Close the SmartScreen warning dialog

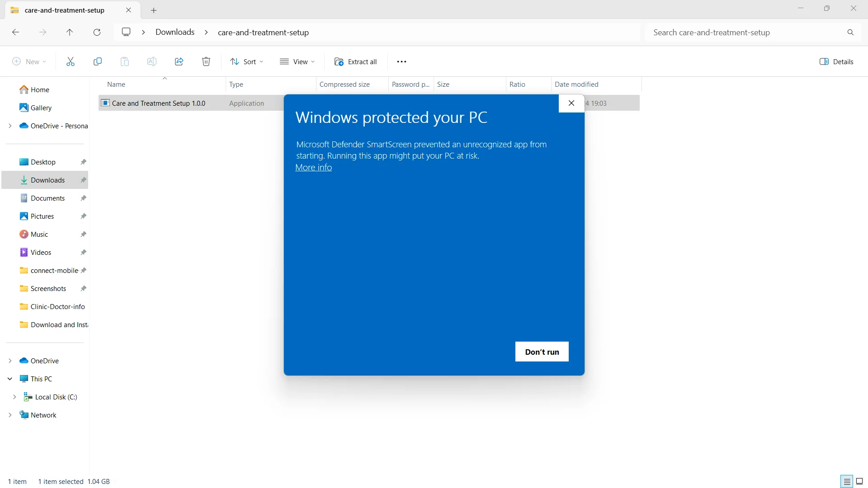coord(571,103)
